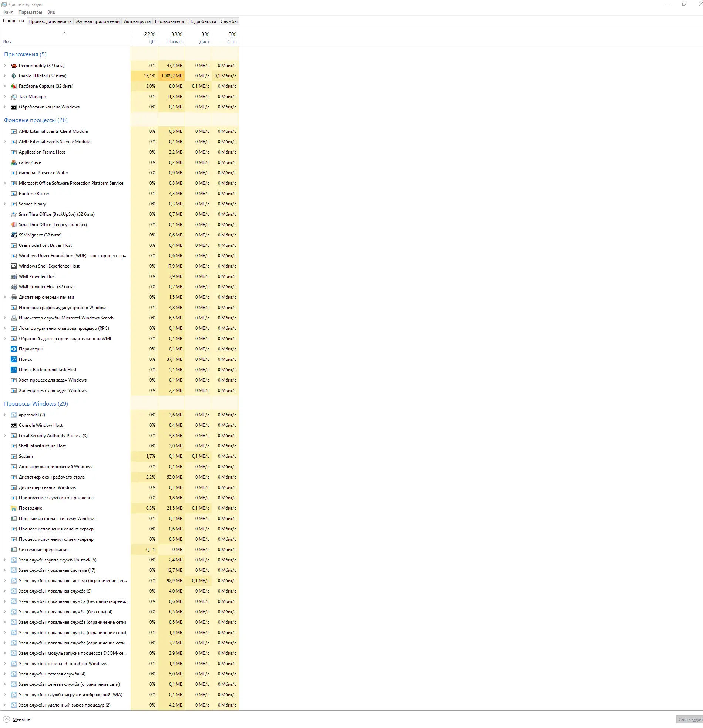The height and width of the screenshot is (728, 703).
Task: Select the Diablo III Retail icon
Action: [14, 76]
